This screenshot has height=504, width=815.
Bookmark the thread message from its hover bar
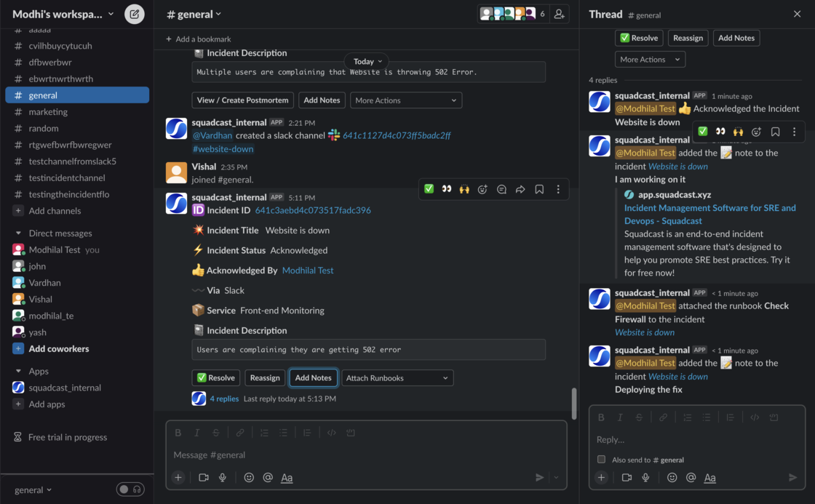coord(775,132)
